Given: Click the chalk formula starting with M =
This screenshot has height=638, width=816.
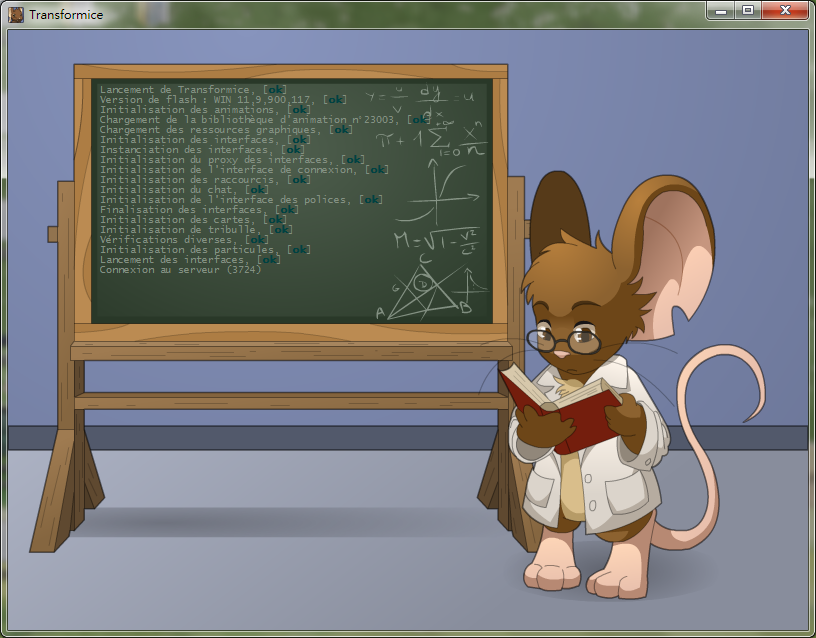Looking at the screenshot, I should 437,241.
